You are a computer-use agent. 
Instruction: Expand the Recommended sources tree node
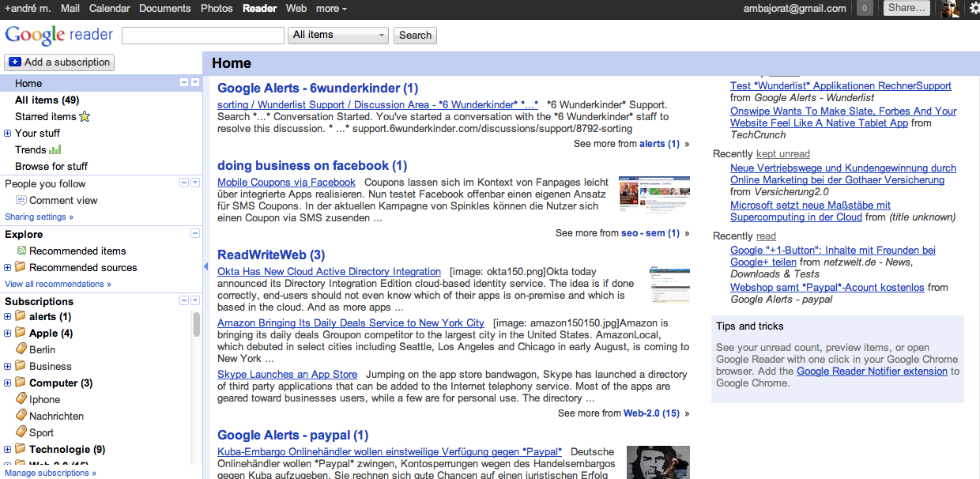8,267
